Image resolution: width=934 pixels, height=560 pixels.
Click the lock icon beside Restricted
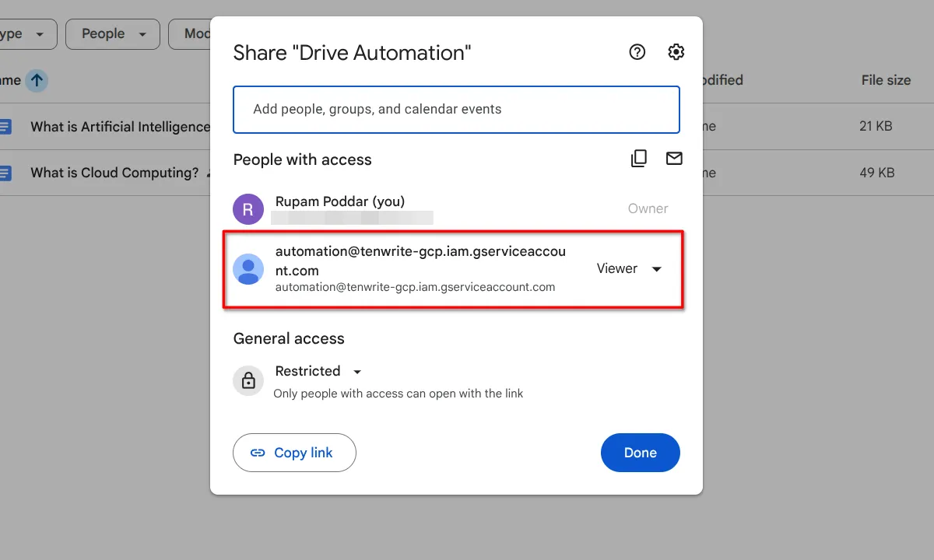coord(248,380)
